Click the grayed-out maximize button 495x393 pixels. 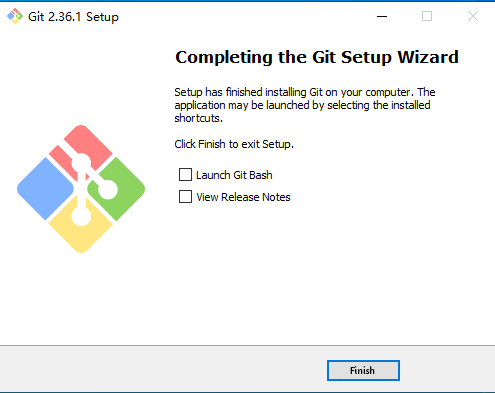[x=427, y=16]
